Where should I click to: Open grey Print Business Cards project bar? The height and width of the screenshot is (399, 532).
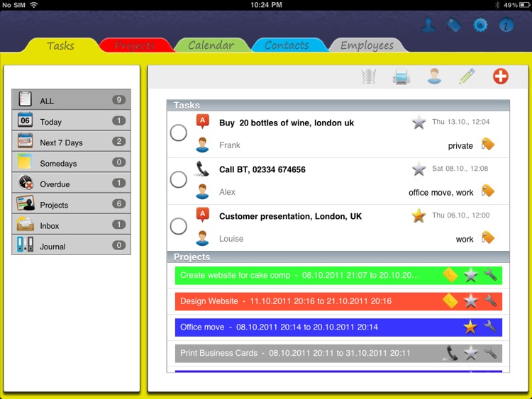(x=338, y=353)
